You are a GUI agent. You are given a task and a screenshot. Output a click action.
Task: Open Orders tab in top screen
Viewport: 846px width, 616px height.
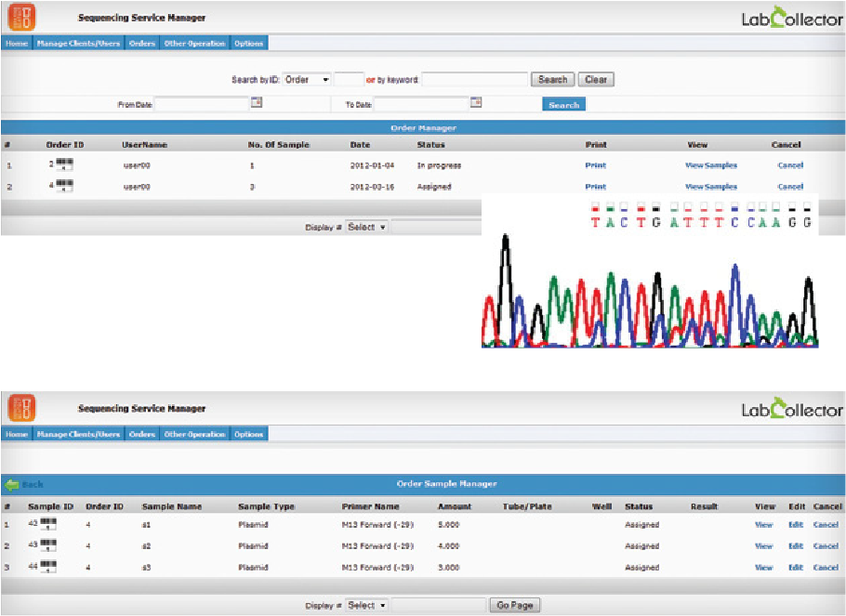click(142, 43)
